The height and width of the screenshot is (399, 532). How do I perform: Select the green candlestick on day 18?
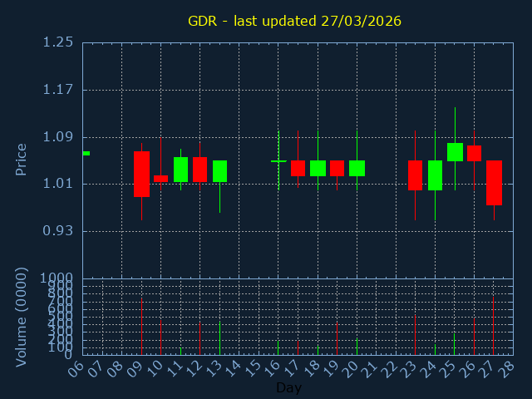318,168
